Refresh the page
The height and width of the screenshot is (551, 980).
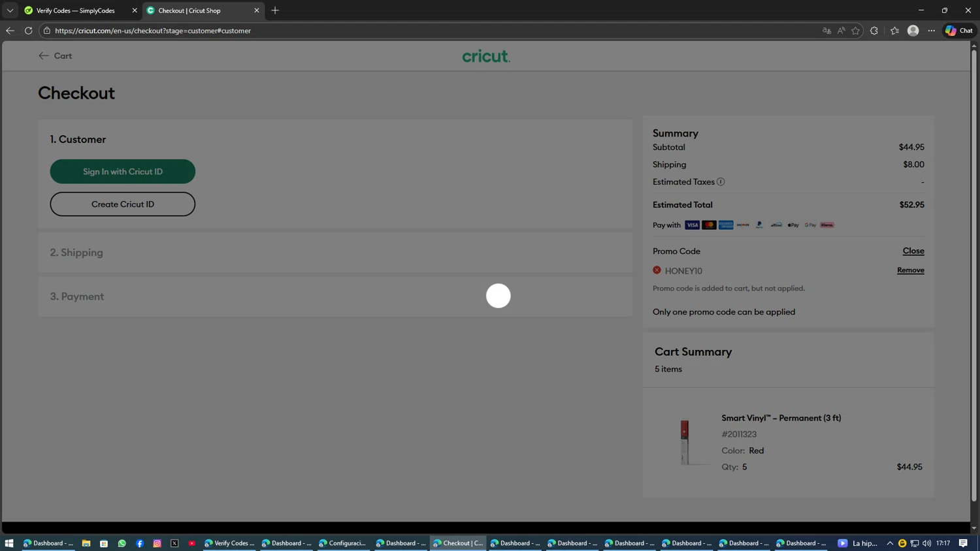coord(28,31)
